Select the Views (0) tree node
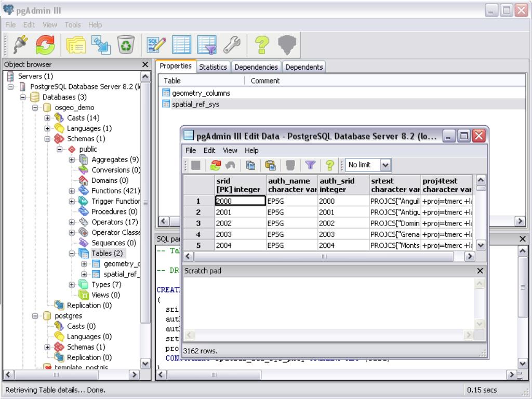 105,295
